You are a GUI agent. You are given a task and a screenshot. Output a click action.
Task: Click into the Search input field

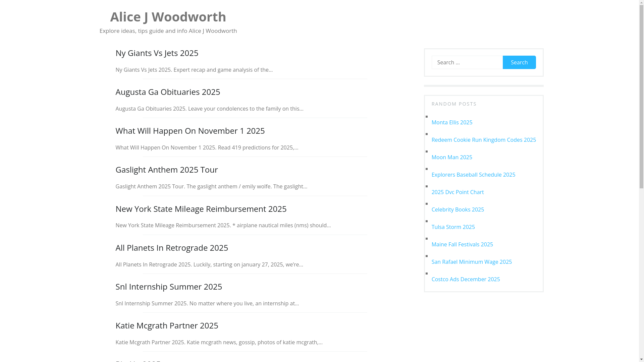[x=467, y=62]
